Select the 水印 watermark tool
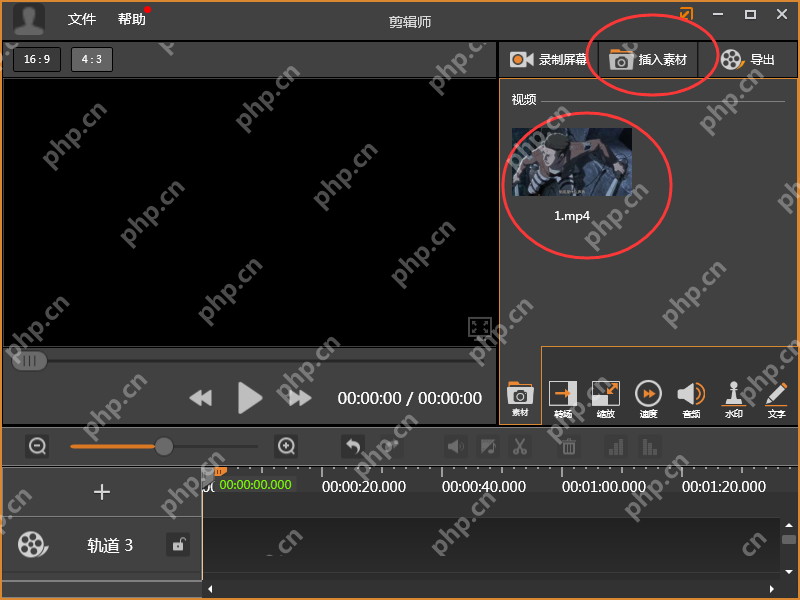 point(734,399)
